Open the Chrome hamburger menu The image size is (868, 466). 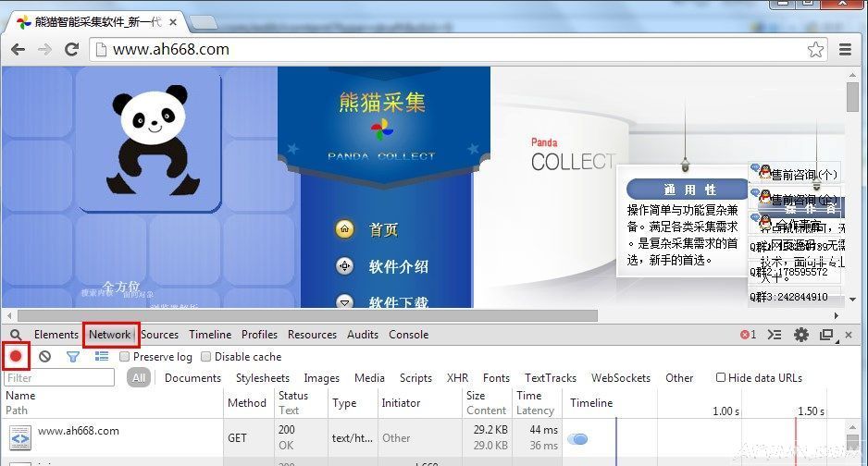[x=845, y=50]
